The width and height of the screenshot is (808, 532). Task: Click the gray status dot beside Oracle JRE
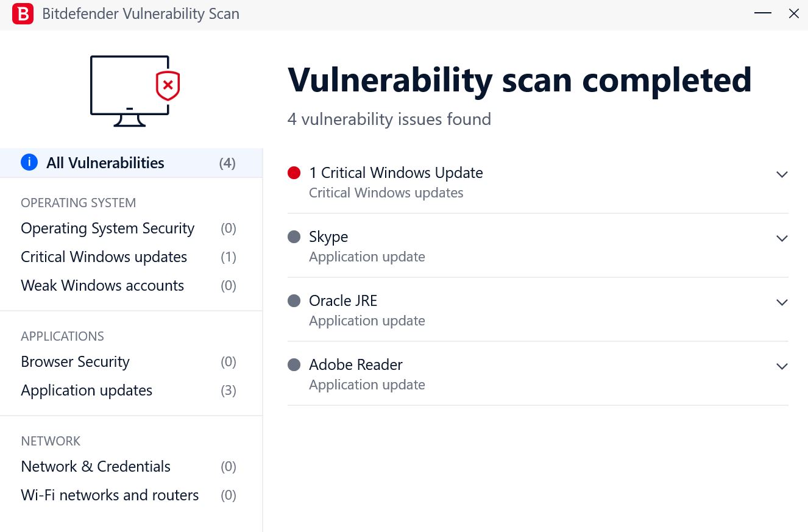(x=294, y=301)
